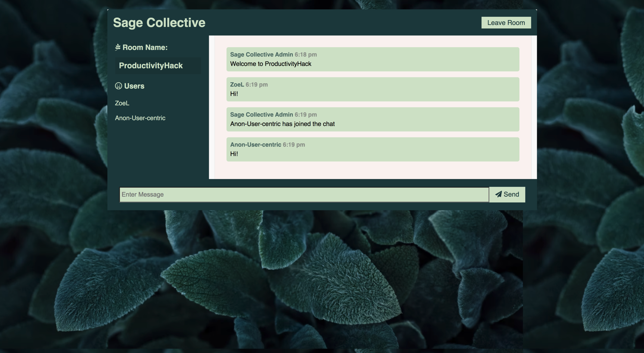The height and width of the screenshot is (353, 644).
Task: Select user ZoeL in users list
Action: (122, 103)
